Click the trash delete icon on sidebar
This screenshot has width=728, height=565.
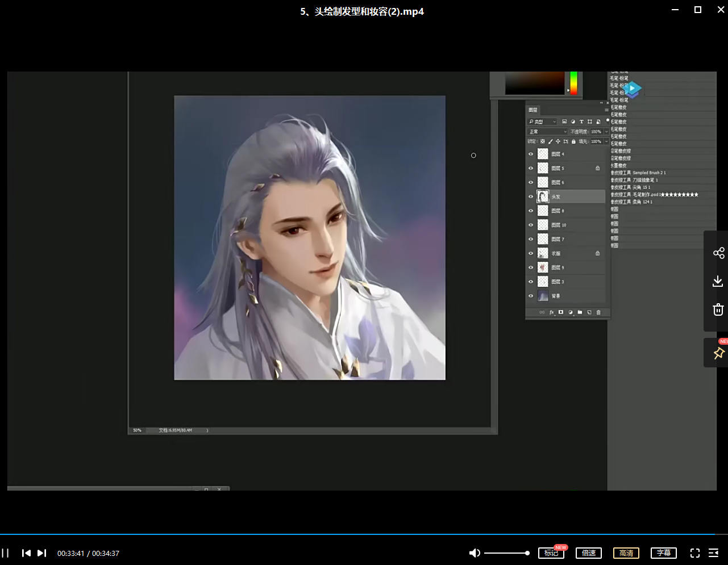[718, 309]
